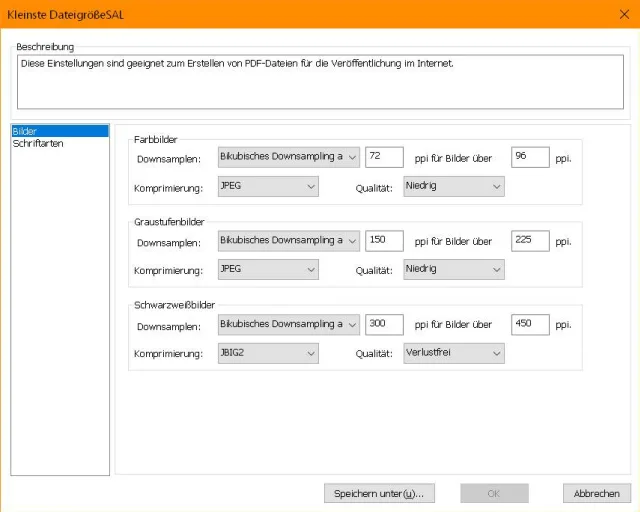Open Graustufenbilder Qualität Niedrig dropdown

click(x=454, y=269)
